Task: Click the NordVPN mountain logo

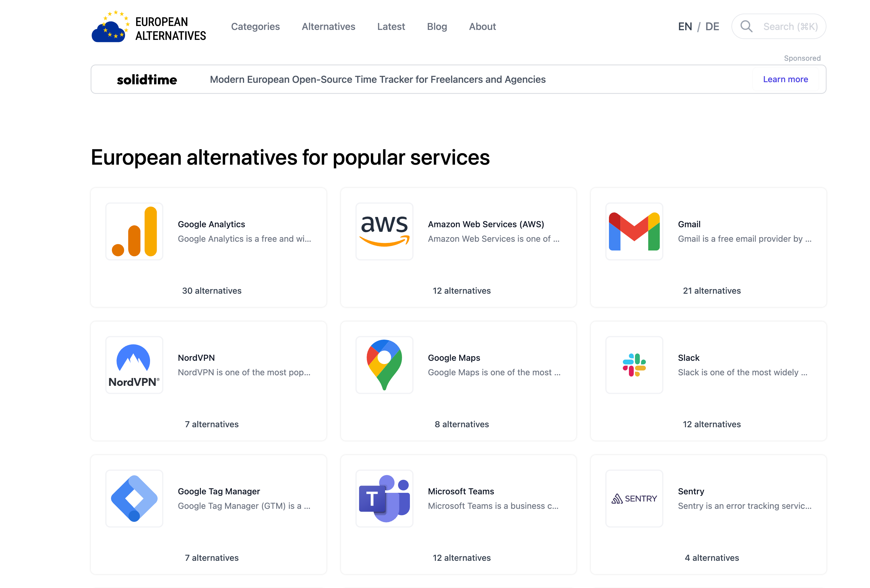Action: [134, 365]
